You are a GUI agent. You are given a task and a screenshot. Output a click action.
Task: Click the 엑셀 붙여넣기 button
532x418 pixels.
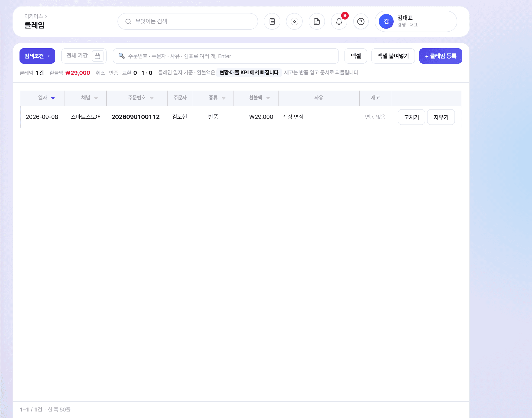point(393,56)
